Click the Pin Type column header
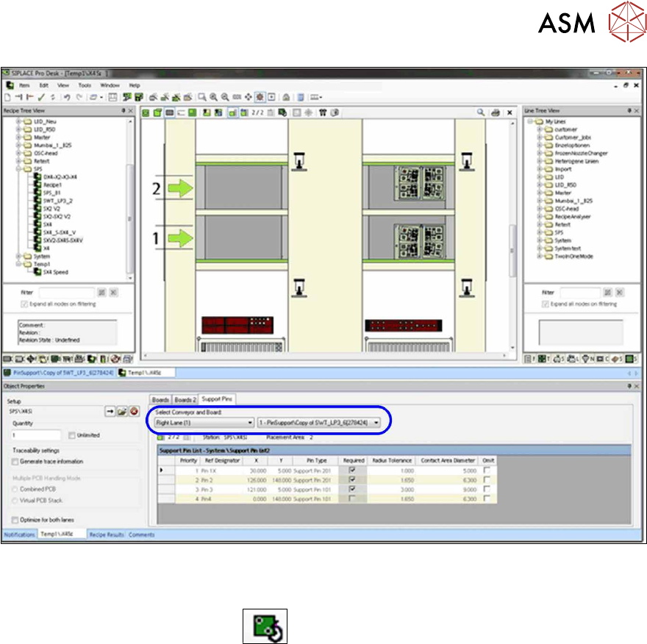 click(316, 460)
